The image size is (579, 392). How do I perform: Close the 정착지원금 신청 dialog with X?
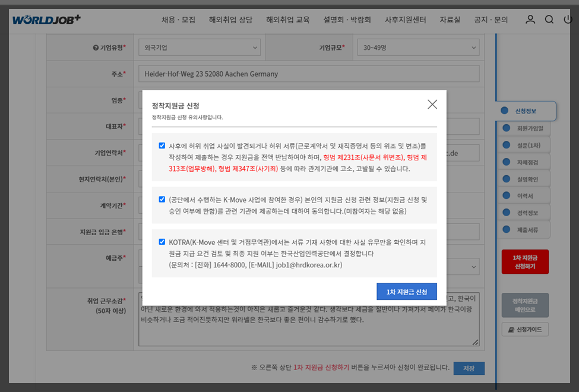tap(432, 105)
